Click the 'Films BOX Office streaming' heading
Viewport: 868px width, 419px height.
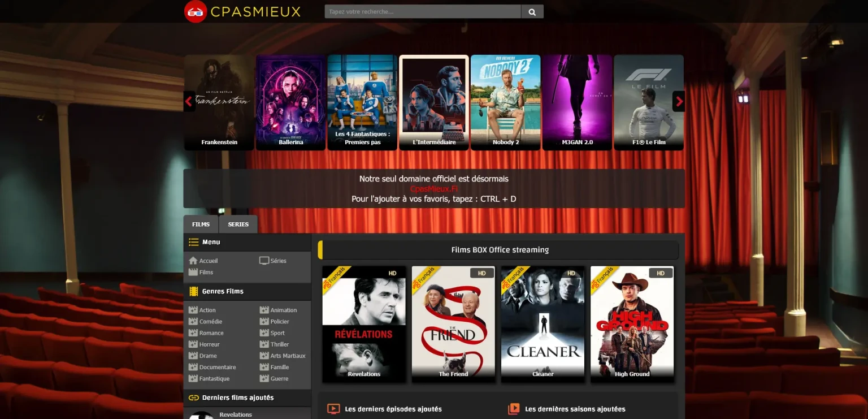[x=500, y=250]
